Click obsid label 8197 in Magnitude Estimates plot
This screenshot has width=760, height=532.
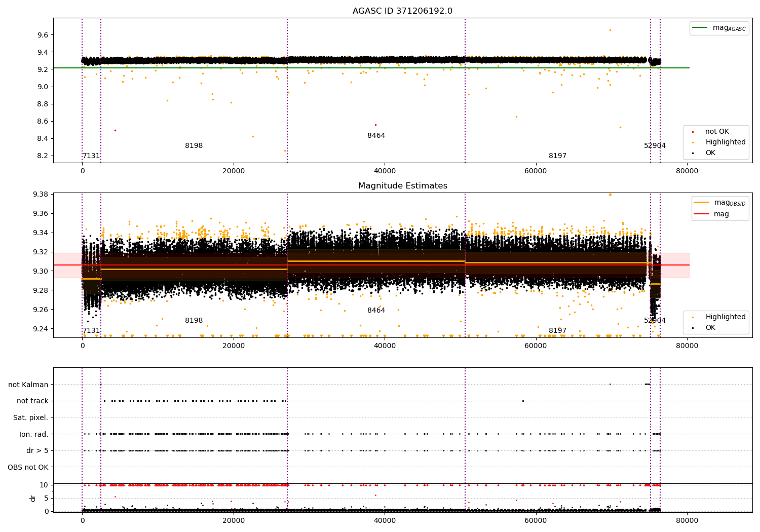pyautogui.click(x=557, y=331)
